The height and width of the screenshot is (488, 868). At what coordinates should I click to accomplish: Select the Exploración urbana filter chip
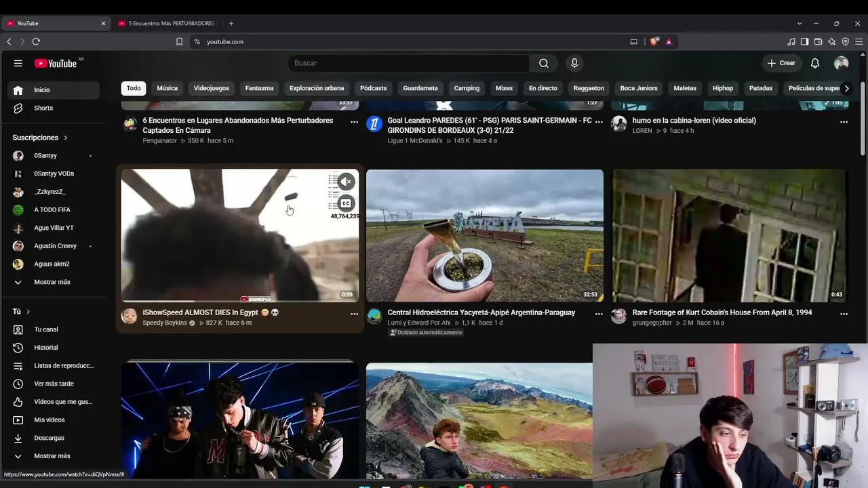(317, 88)
